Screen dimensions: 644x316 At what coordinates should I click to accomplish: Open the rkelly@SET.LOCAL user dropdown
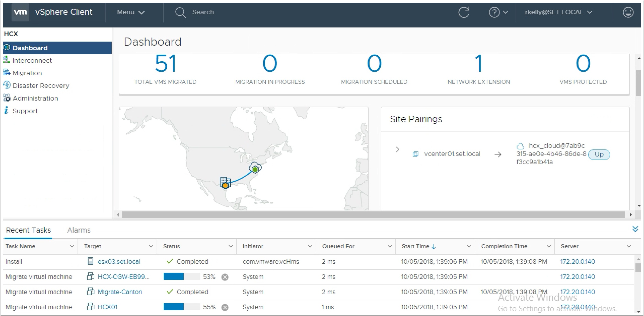[x=558, y=12]
